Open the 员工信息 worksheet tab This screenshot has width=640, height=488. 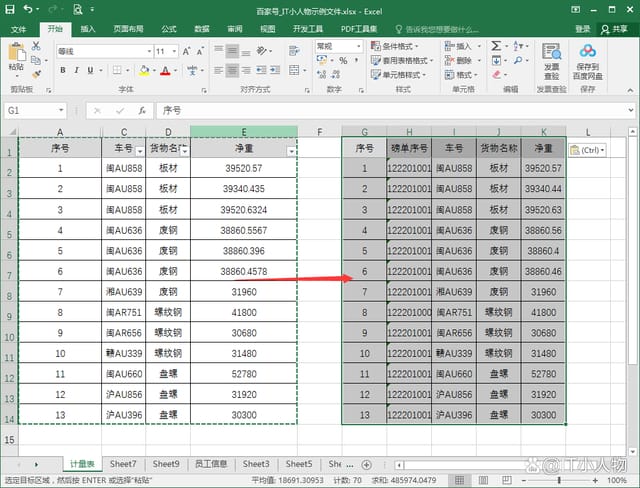pyautogui.click(x=211, y=464)
